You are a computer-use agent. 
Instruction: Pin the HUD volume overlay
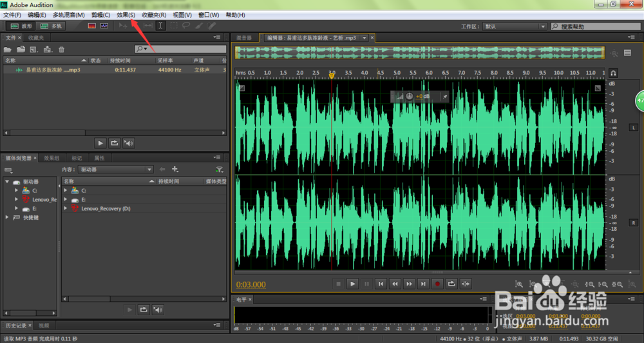pyautogui.click(x=444, y=97)
